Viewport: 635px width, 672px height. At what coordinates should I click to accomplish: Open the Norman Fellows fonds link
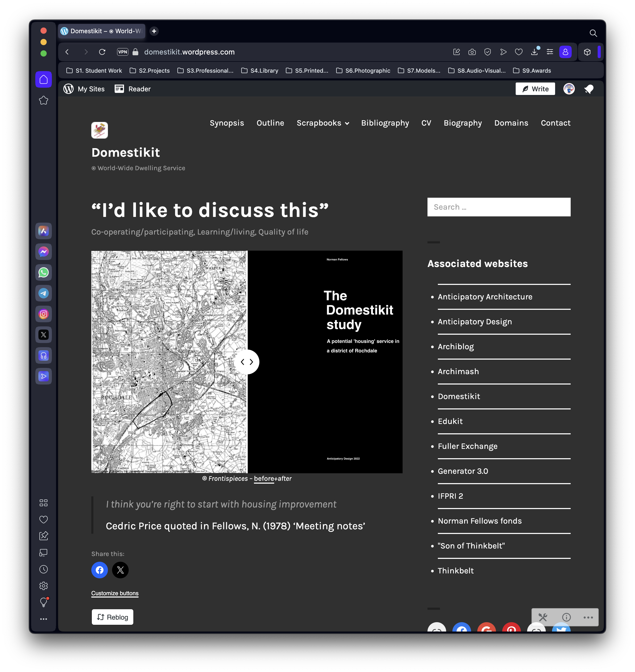coord(480,521)
